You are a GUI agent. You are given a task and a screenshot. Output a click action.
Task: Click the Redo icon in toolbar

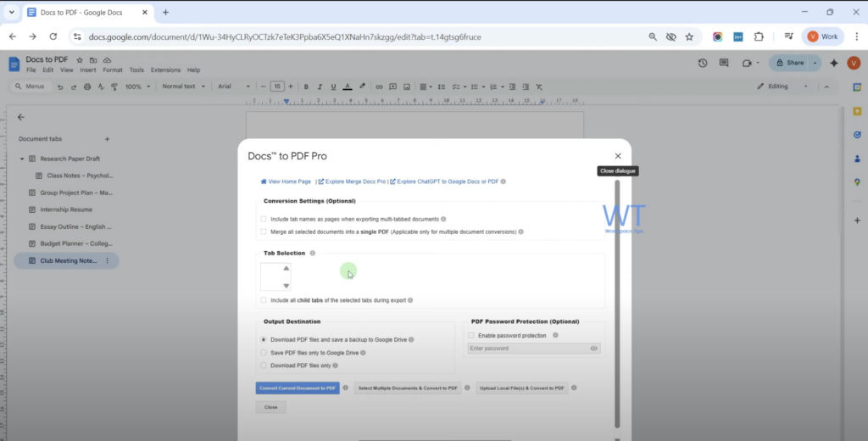[74, 87]
